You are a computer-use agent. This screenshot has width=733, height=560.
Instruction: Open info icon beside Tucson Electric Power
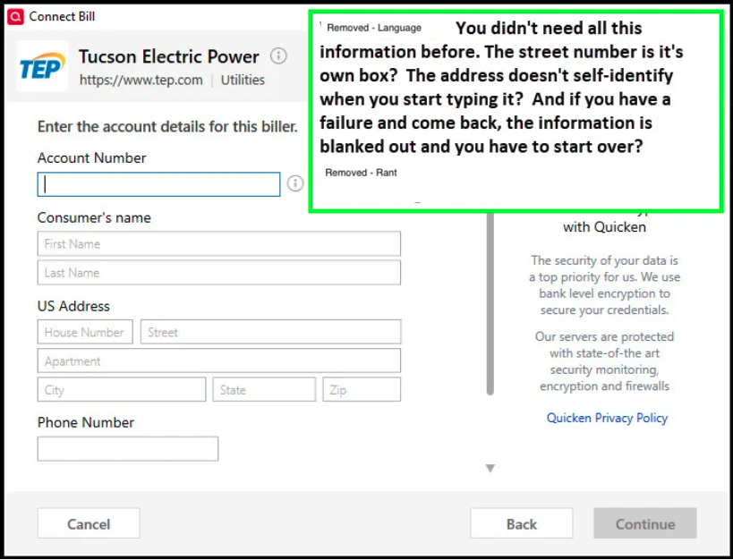(278, 56)
